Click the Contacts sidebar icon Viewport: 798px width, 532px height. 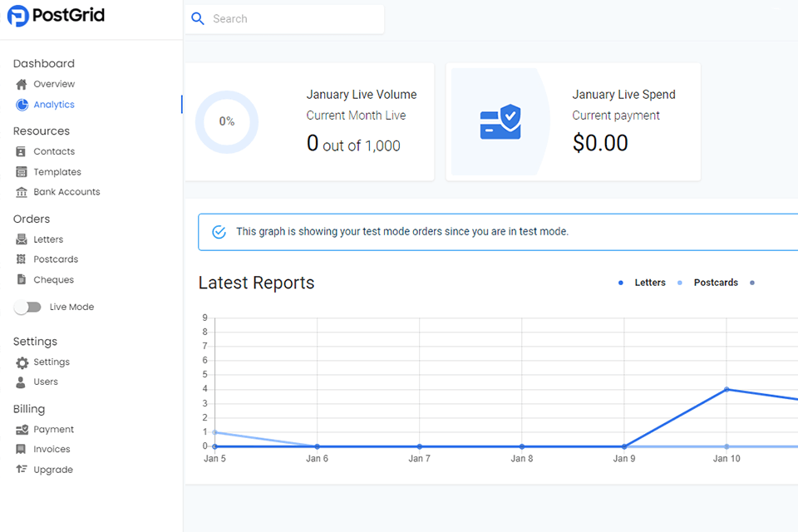coord(22,151)
